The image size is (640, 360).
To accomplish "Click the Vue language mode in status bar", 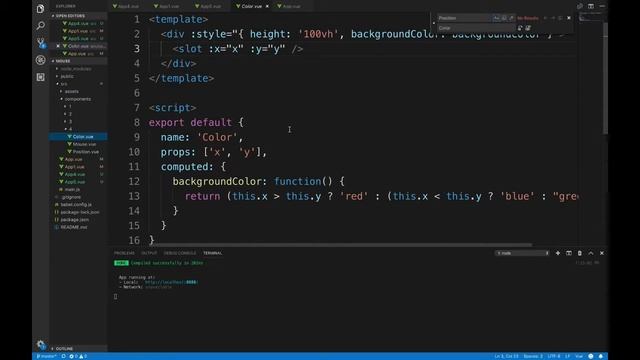I will click(579, 356).
